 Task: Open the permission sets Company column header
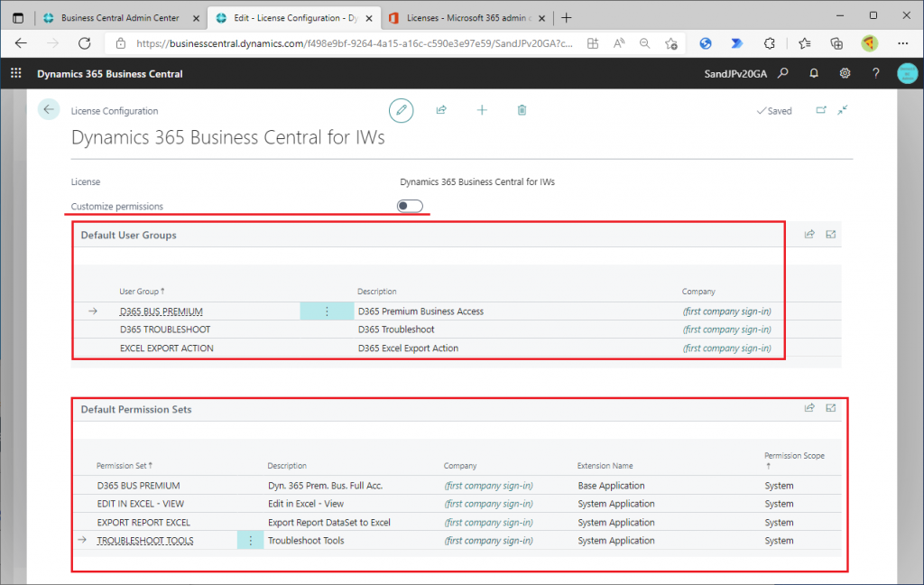coord(459,465)
